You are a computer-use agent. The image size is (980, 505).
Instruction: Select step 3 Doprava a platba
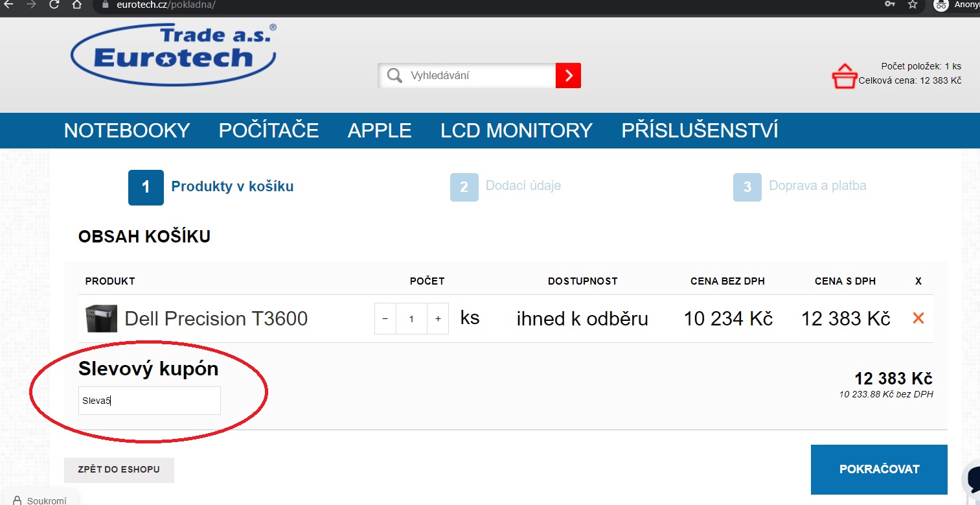800,187
